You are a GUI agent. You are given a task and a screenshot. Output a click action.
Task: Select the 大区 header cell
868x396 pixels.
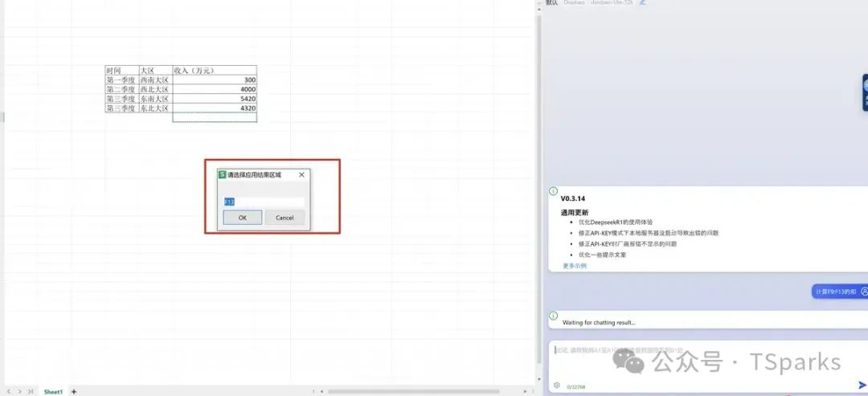pos(156,70)
